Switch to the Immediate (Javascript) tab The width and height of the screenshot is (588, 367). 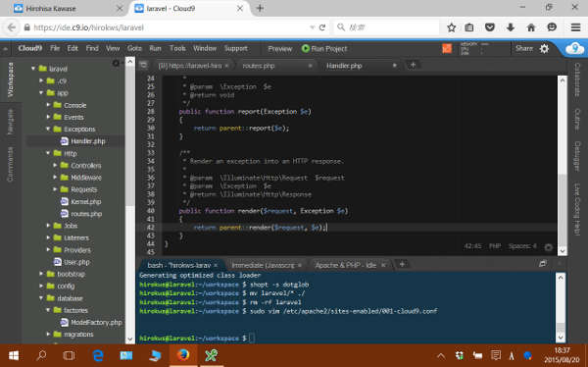point(263,265)
